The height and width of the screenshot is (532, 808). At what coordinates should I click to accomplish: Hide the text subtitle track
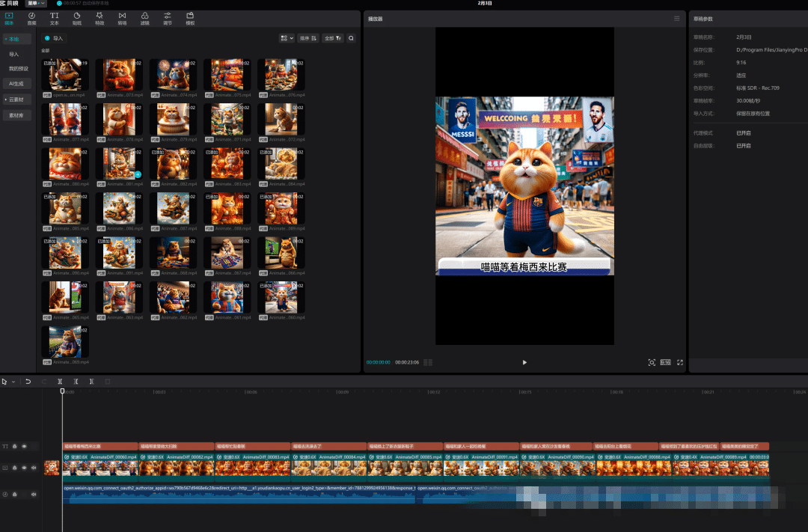click(x=24, y=446)
